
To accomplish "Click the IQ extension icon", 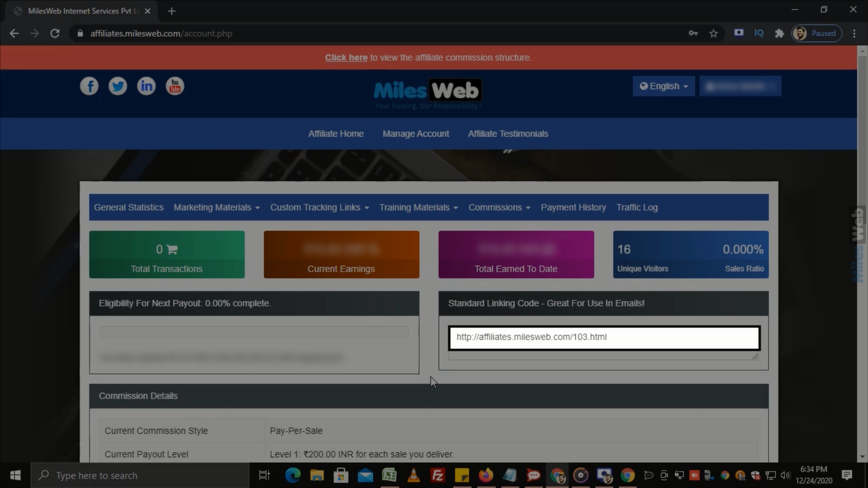I will [759, 33].
